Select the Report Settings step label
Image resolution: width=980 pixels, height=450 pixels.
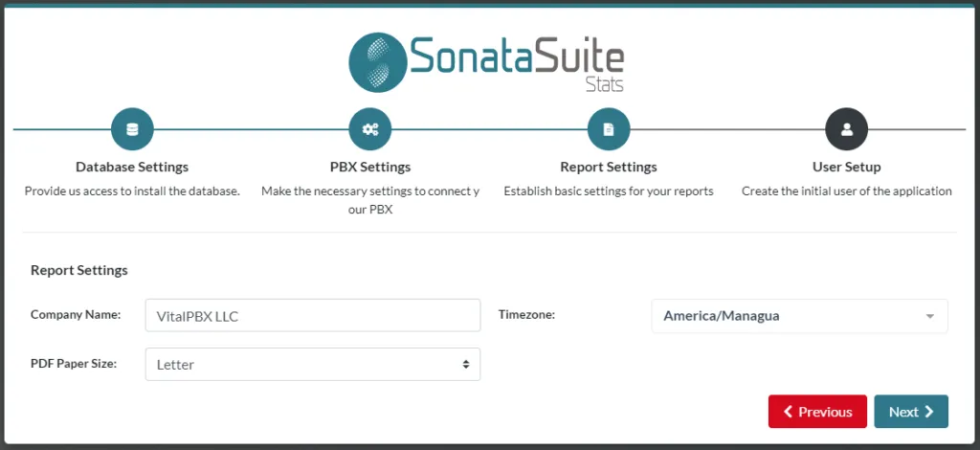click(x=608, y=167)
